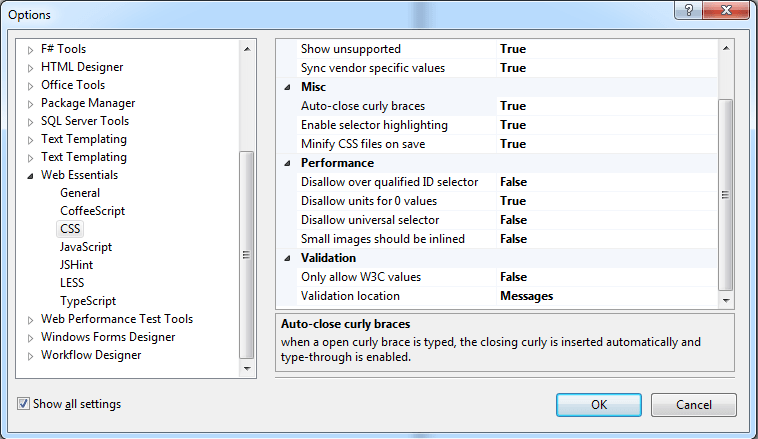Select the JavaScript settings page
The image size is (758, 439).
point(86,247)
